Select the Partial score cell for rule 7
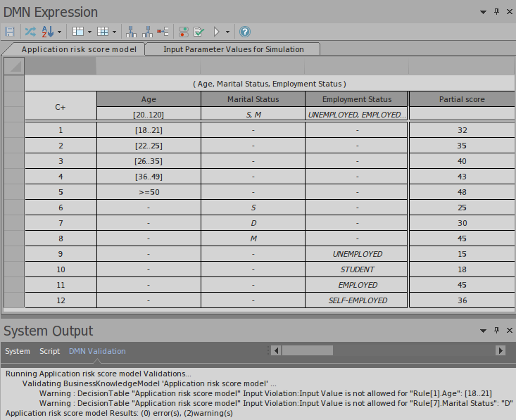Screen dimensions: 516x420 tap(461, 223)
